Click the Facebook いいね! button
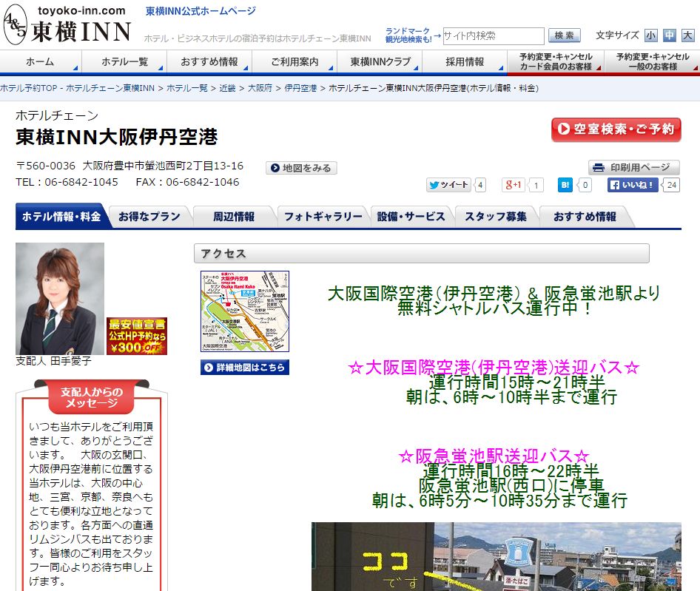The height and width of the screenshot is (591, 700). pyautogui.click(x=633, y=185)
